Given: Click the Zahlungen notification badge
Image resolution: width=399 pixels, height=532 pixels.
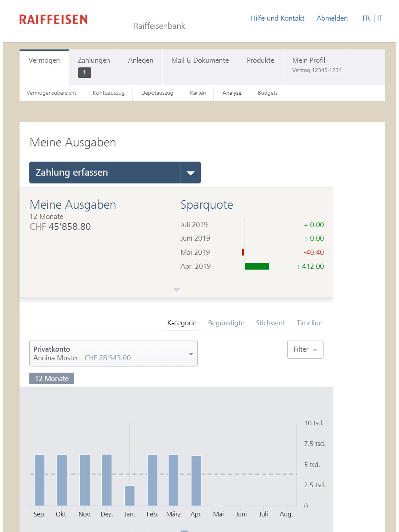Looking at the screenshot, I should tap(84, 72).
